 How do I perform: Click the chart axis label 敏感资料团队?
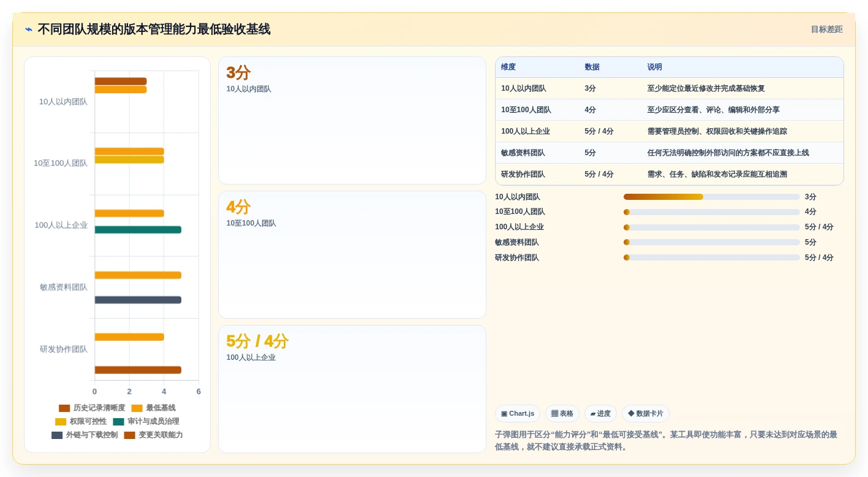pyautogui.click(x=64, y=288)
